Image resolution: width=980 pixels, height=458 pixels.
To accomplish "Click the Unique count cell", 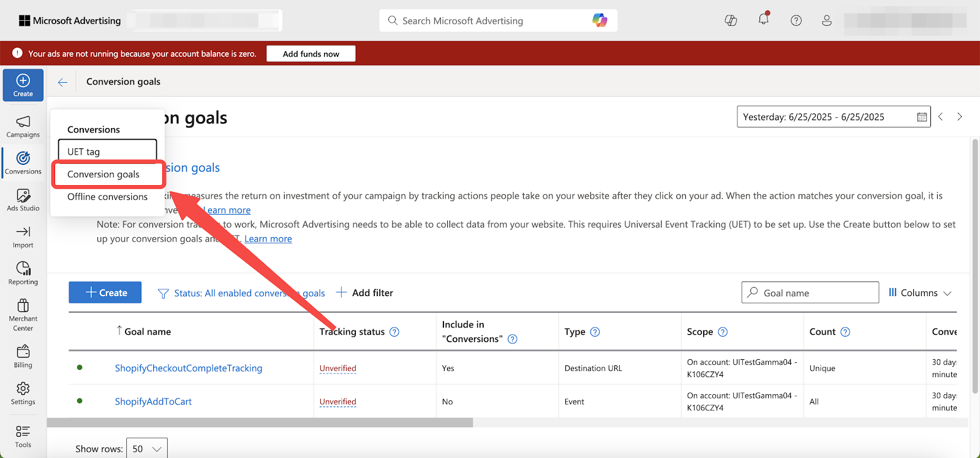I will click(822, 368).
